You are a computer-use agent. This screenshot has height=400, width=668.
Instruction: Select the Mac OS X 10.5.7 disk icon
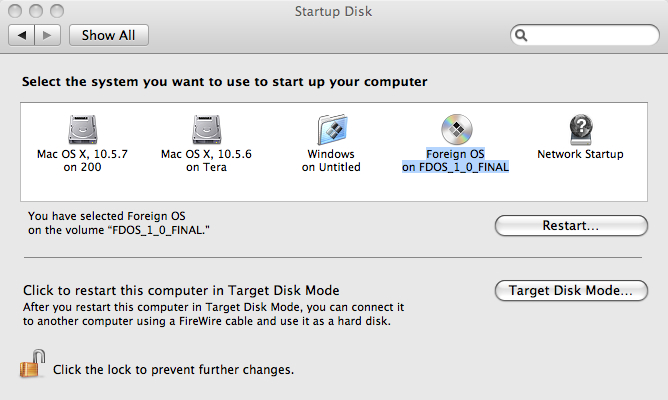click(83, 129)
